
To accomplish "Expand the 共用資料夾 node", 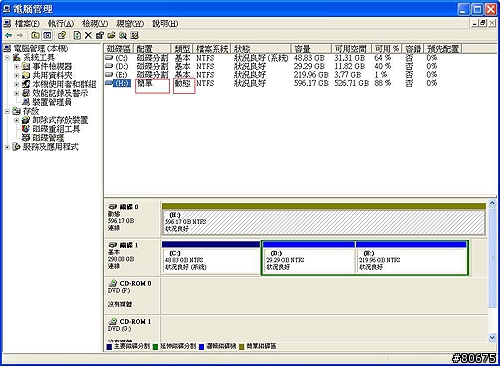I will (16, 76).
